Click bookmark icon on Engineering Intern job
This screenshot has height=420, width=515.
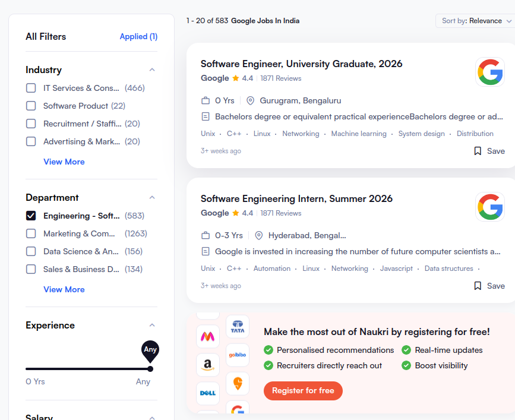pyautogui.click(x=478, y=286)
